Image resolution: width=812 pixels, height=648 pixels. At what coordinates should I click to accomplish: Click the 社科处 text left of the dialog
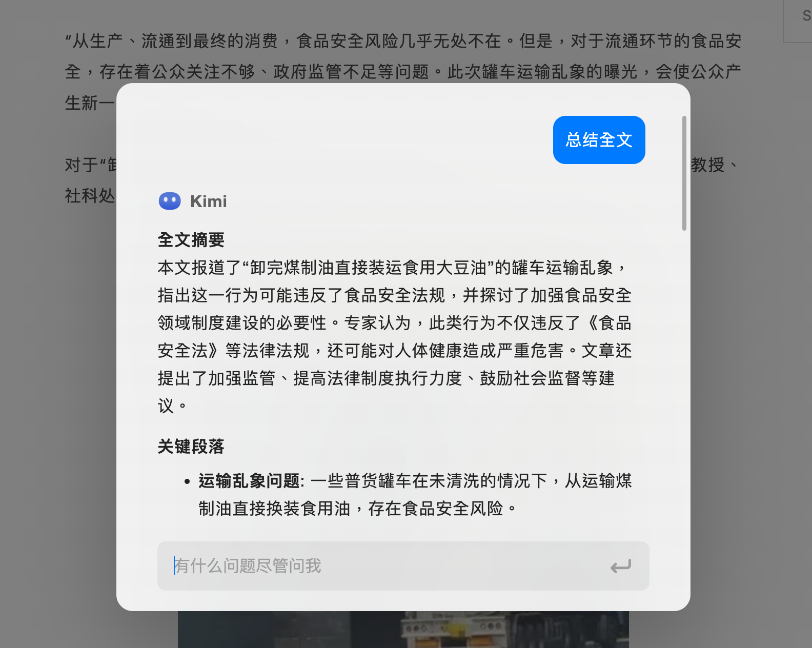click(x=90, y=196)
